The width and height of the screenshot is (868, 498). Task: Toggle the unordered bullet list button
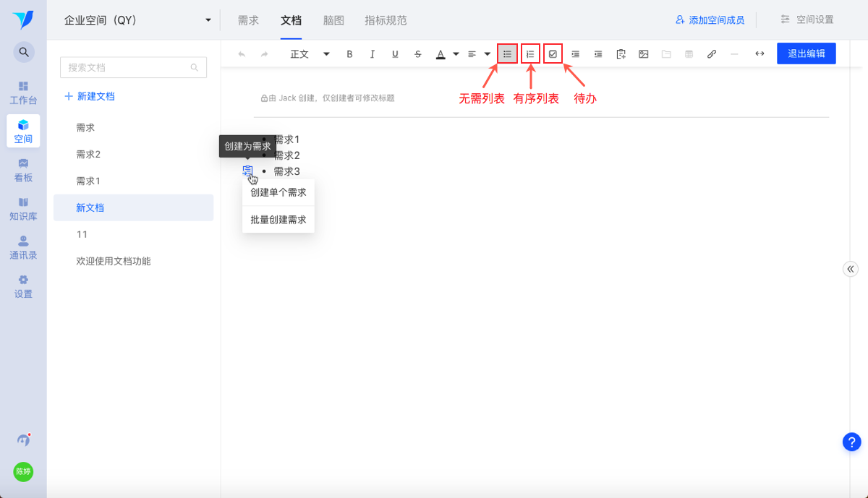(507, 54)
